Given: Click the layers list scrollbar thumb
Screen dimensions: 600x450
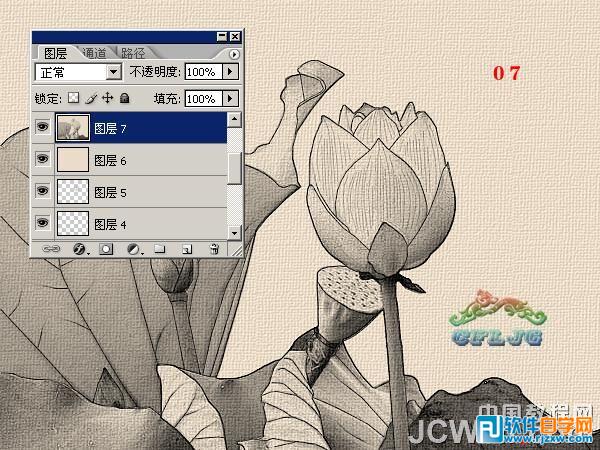Looking at the screenshot, I should coord(234,168).
